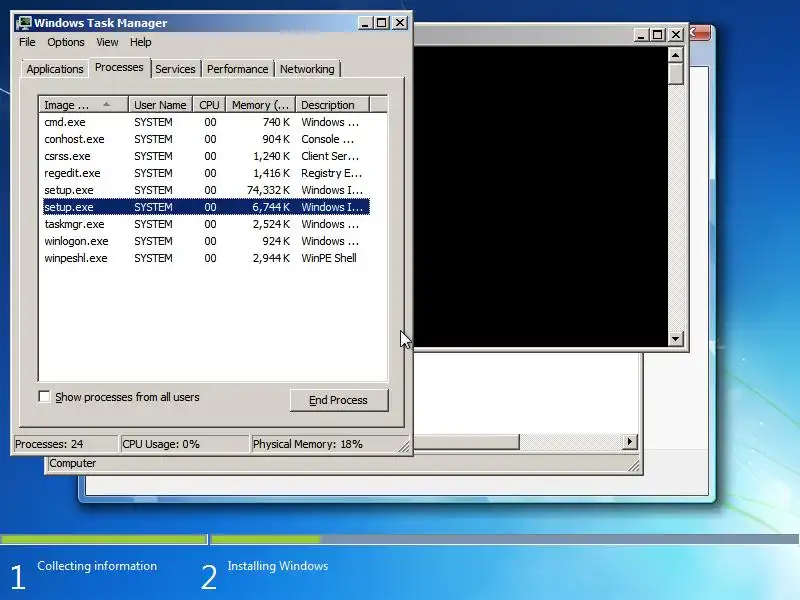Maximize the Task Manager window

point(382,23)
